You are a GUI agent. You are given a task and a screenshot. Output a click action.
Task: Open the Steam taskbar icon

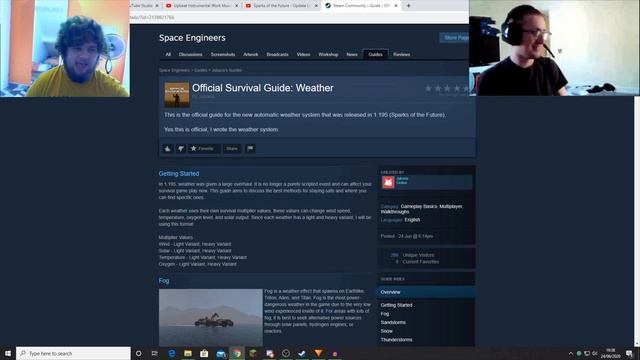(302, 353)
